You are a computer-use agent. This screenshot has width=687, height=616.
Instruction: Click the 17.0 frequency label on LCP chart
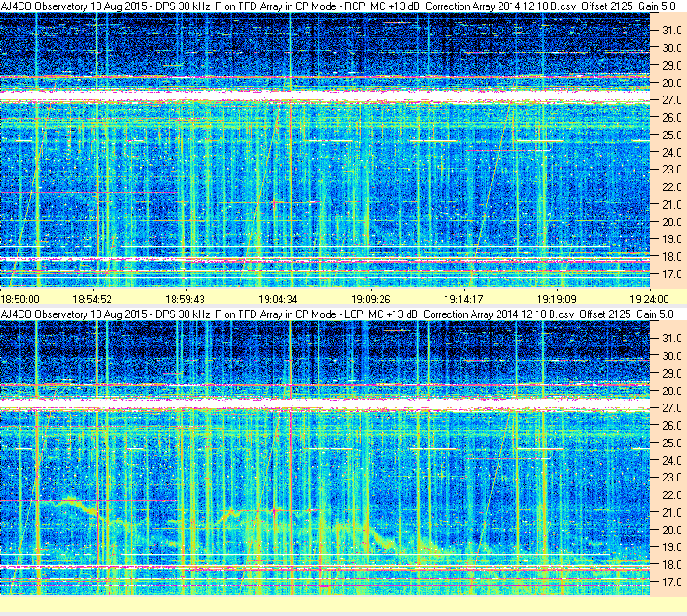pos(671,583)
